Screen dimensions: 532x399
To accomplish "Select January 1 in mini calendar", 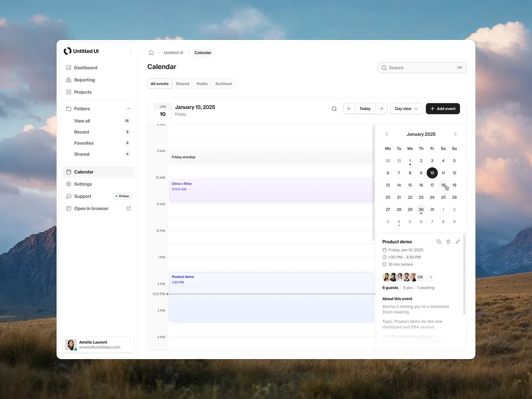I will (410, 161).
